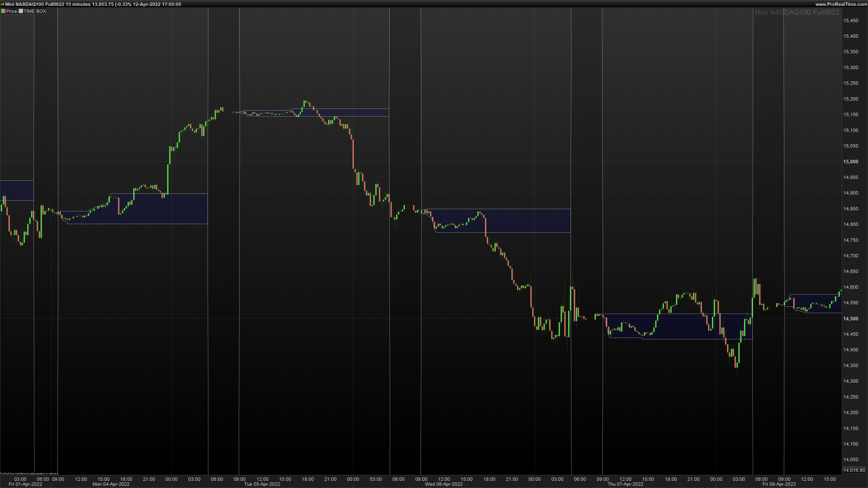Click the TIME BOX legend swatch
This screenshot has height=488, width=868.
[x=21, y=11]
